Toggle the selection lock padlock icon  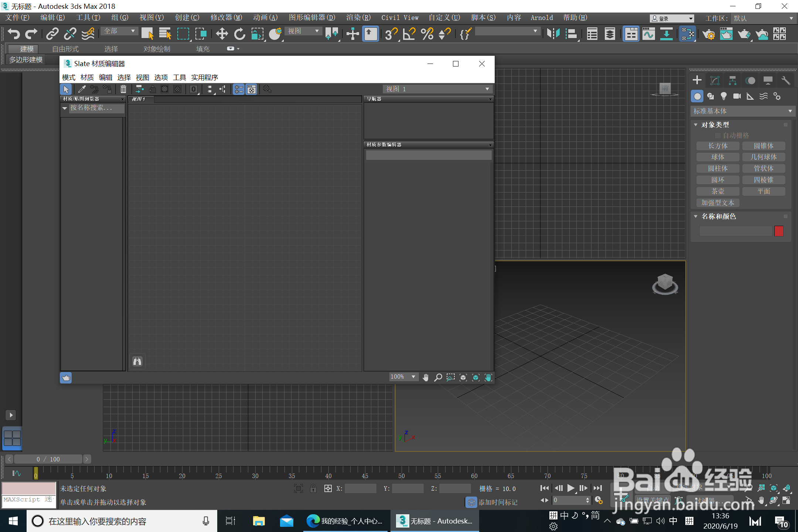tap(313, 488)
